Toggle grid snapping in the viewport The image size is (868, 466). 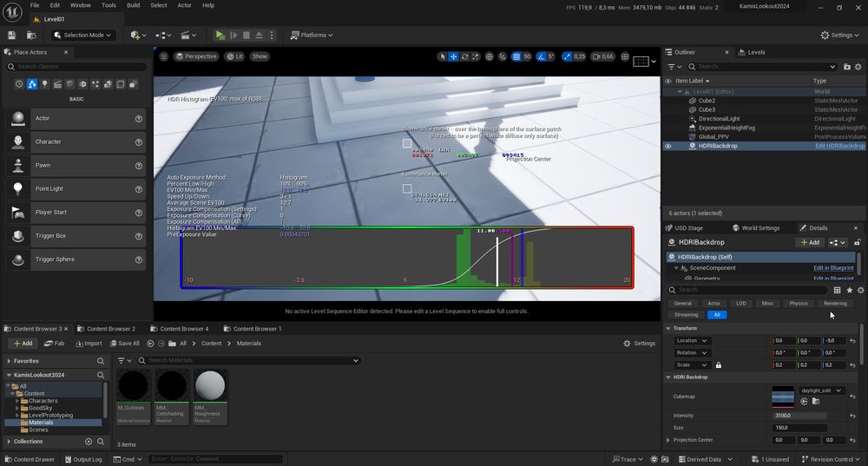(516, 56)
